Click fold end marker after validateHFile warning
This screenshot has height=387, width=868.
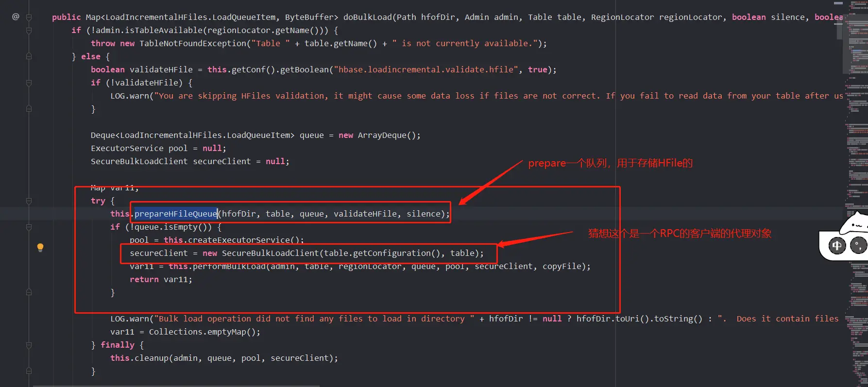coord(29,109)
